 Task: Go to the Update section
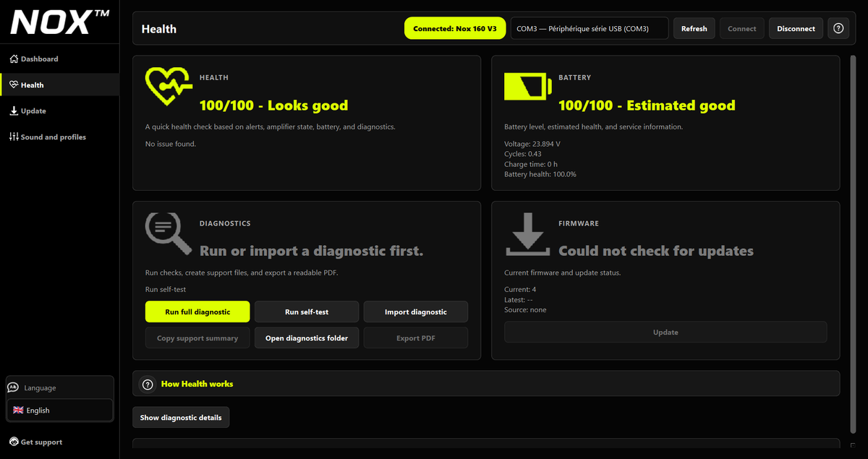coord(59,111)
